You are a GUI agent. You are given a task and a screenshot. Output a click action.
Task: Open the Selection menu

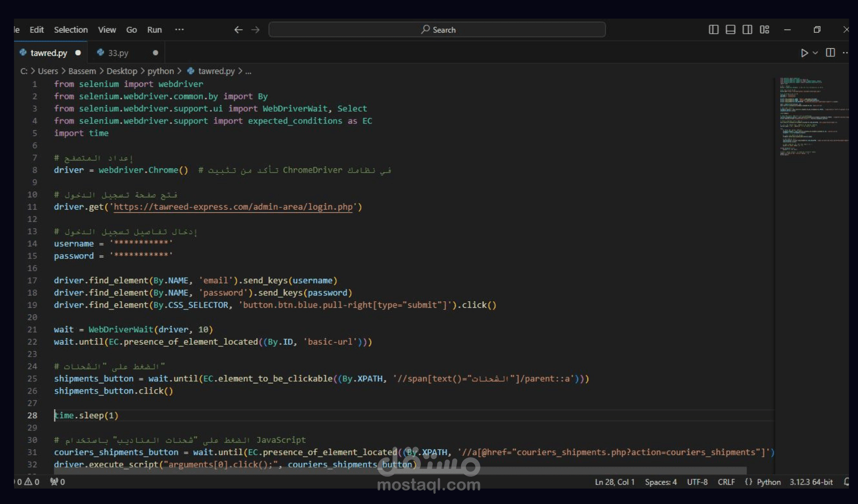pos(71,29)
